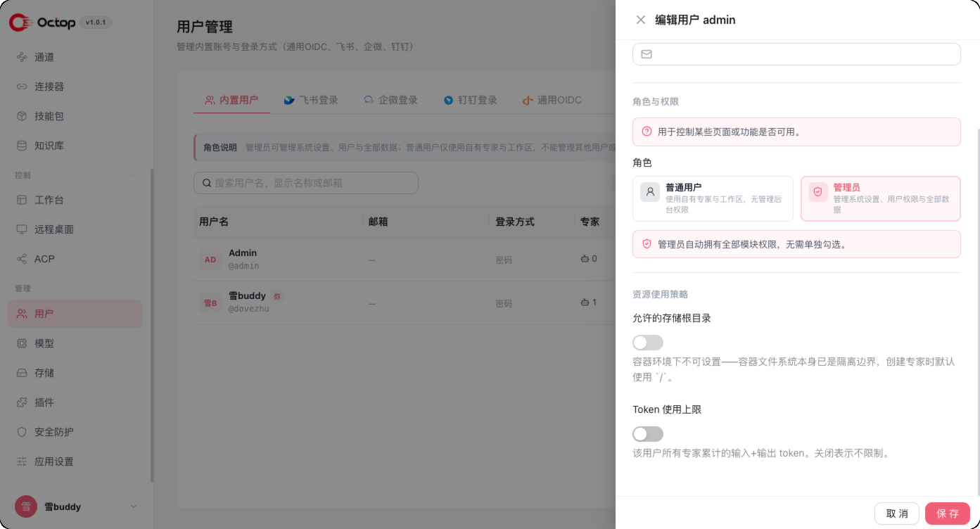The width and height of the screenshot is (980, 529).
Task: Click the search magnifier icon
Action: pyautogui.click(x=207, y=183)
